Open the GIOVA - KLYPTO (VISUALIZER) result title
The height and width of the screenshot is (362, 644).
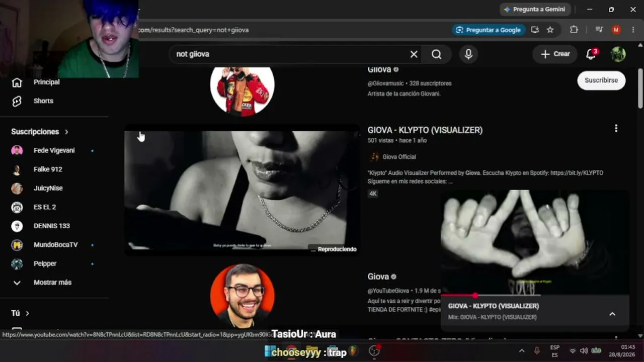click(x=425, y=130)
